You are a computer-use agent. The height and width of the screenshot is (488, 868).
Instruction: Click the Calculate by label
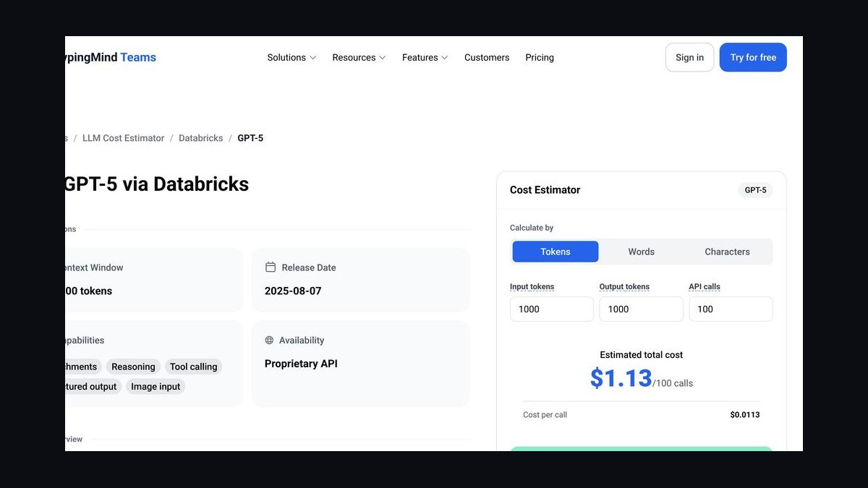[x=532, y=228]
